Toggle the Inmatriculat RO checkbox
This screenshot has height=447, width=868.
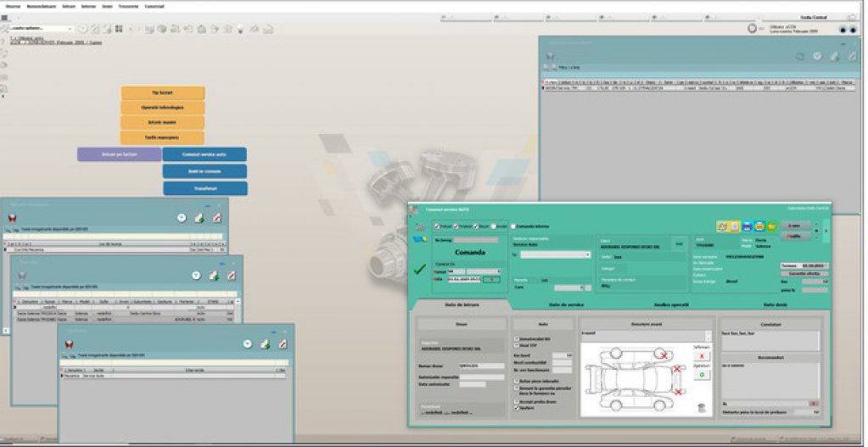tap(517, 338)
